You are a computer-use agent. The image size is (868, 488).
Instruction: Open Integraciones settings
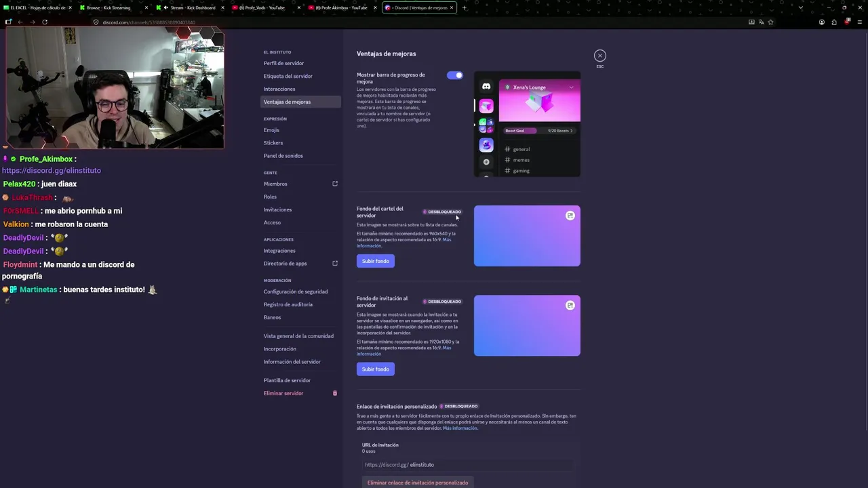[300, 251]
